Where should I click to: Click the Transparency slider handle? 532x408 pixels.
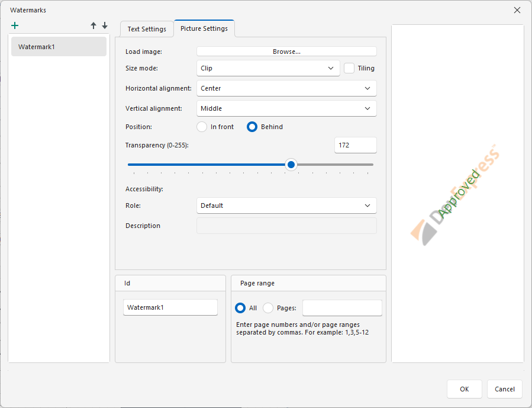pos(291,165)
